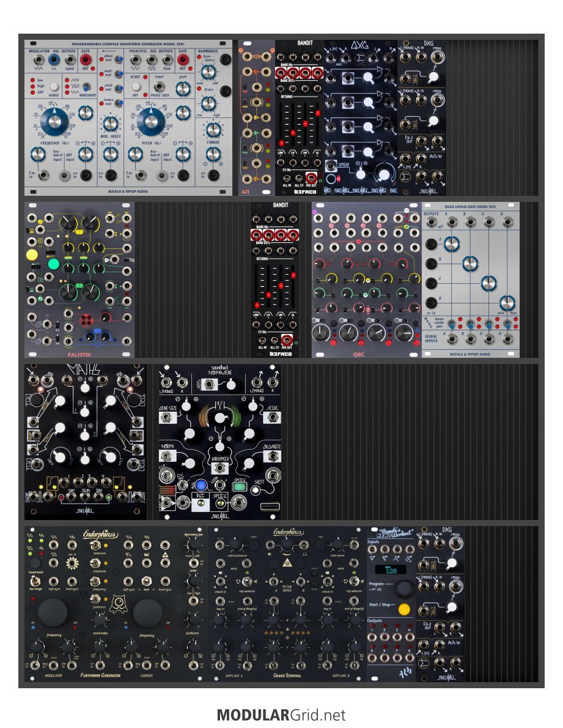Flip the phase lock toggle switch
The image size is (563, 728).
tap(118, 60)
